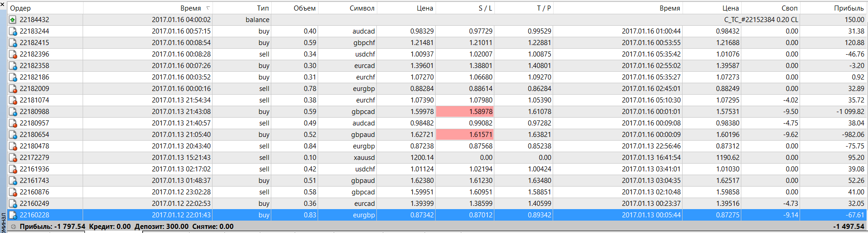This screenshot has width=868, height=233.
Task: Click the balance amount 150.00
Action: click(854, 20)
